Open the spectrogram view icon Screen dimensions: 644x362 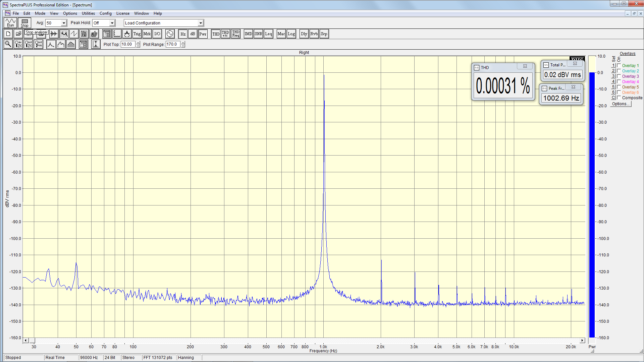[84, 34]
